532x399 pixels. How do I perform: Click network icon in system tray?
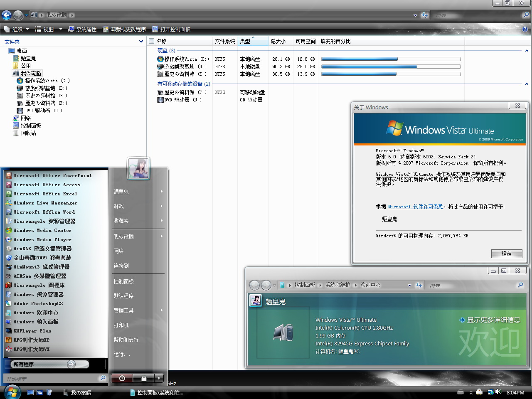pos(490,392)
